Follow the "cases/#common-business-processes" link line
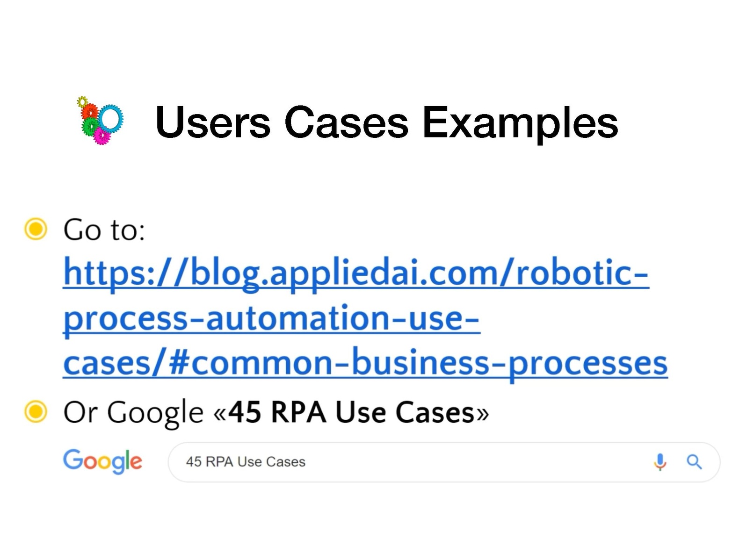Screen dimensions: 747x560 [365, 363]
